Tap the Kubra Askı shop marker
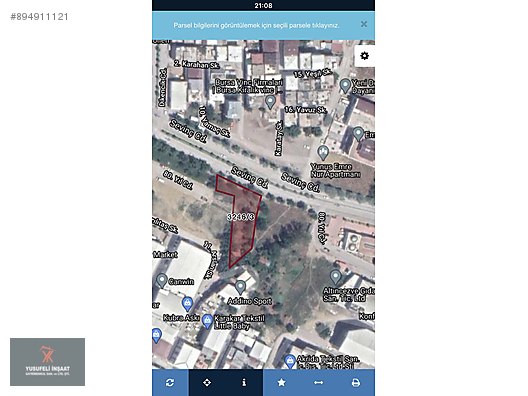This screenshot has width=528, height=396. [187, 304]
